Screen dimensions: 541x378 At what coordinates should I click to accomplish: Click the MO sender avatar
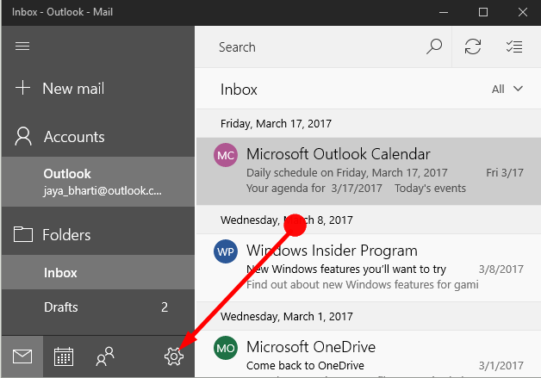point(226,348)
